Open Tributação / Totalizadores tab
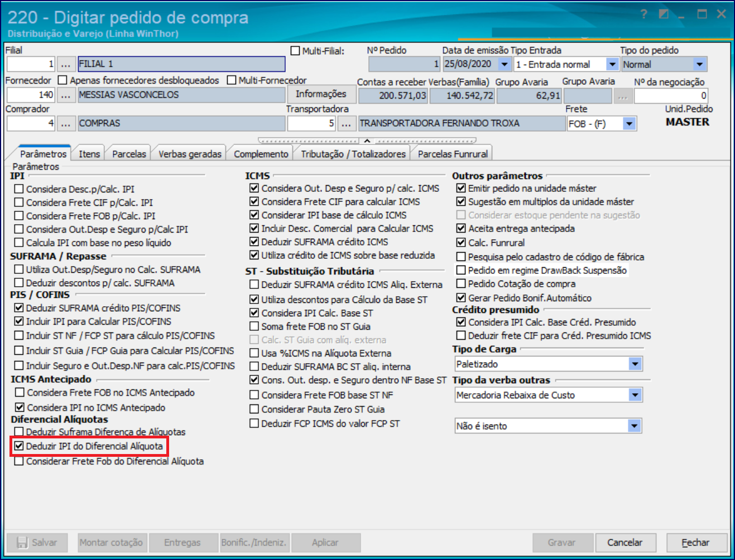 353,154
